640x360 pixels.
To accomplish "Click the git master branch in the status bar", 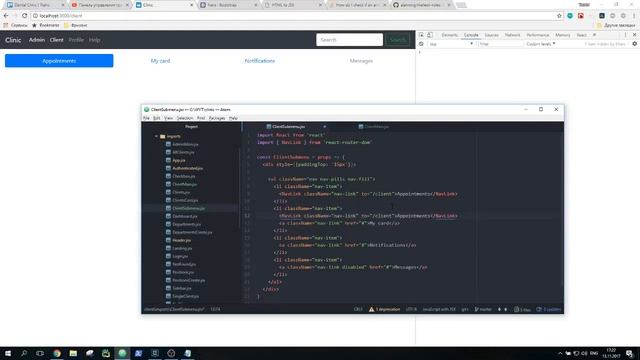I will 483,309.
